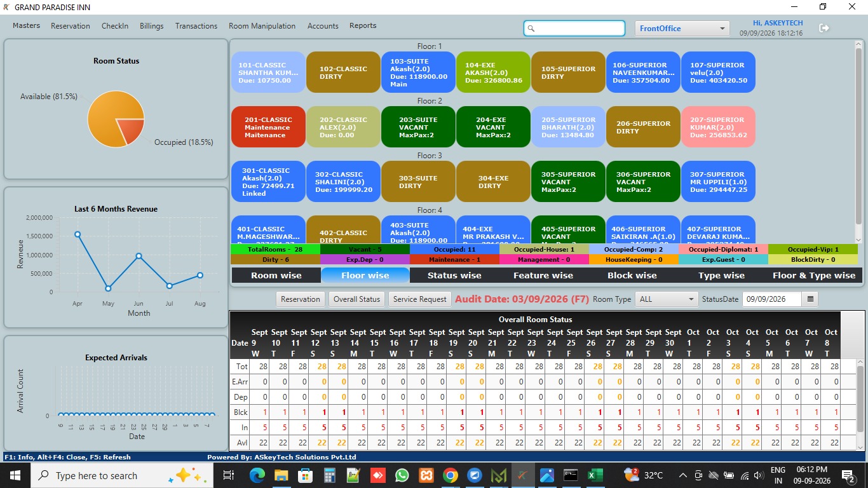868x488 pixels.
Task: Switch to Feature wise view
Action: 543,275
